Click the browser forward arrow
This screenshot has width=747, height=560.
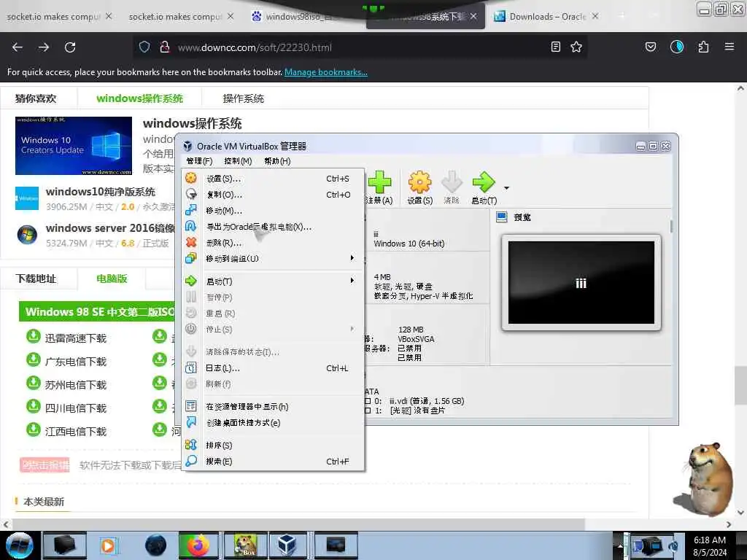click(x=44, y=47)
